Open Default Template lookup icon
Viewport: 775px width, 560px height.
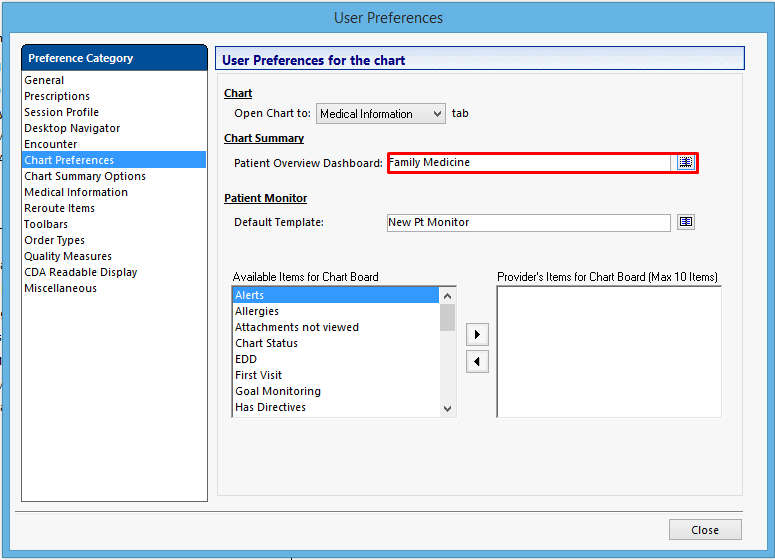click(686, 222)
